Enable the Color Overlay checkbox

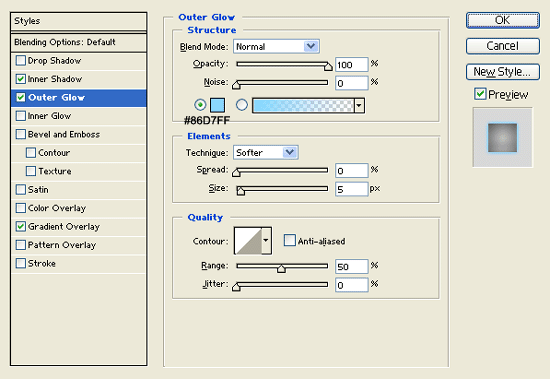[x=21, y=208]
